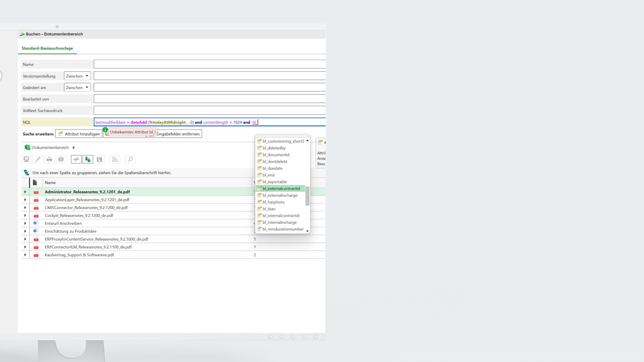Click the PDF icon of Cockpit_Releasenotes row

[36, 215]
